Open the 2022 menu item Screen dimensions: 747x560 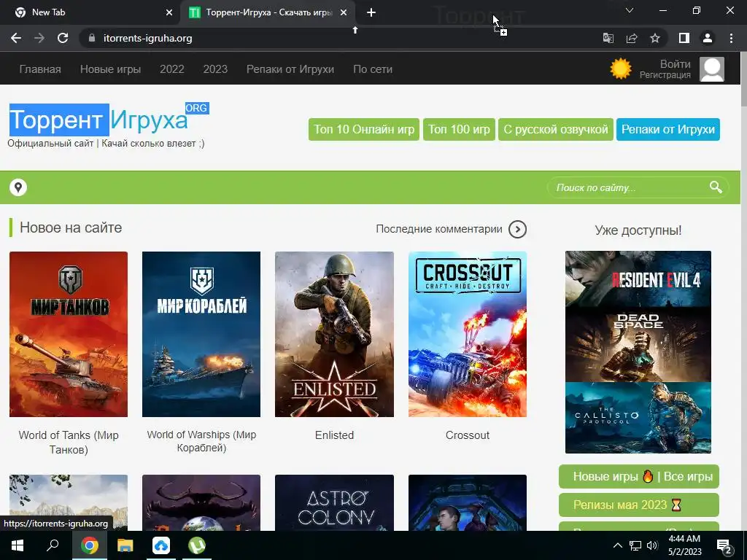coord(172,69)
